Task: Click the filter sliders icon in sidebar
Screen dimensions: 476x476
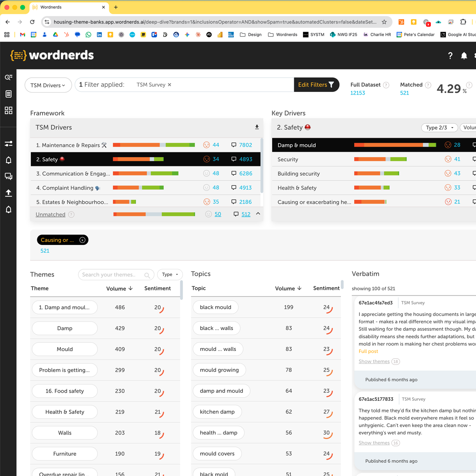Action: coord(9,144)
